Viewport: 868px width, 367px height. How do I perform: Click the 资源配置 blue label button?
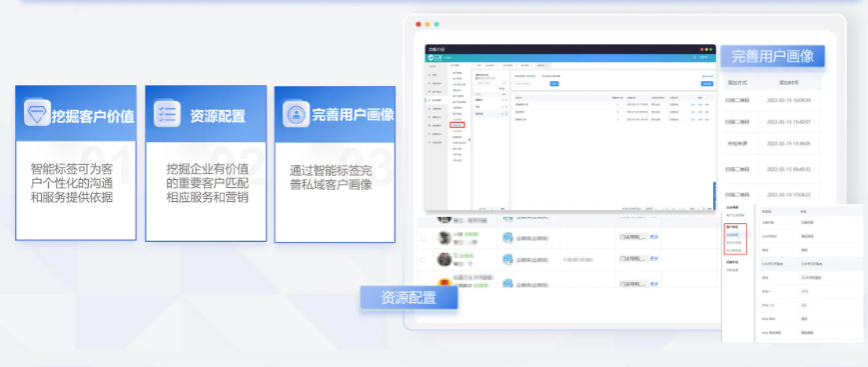(409, 298)
